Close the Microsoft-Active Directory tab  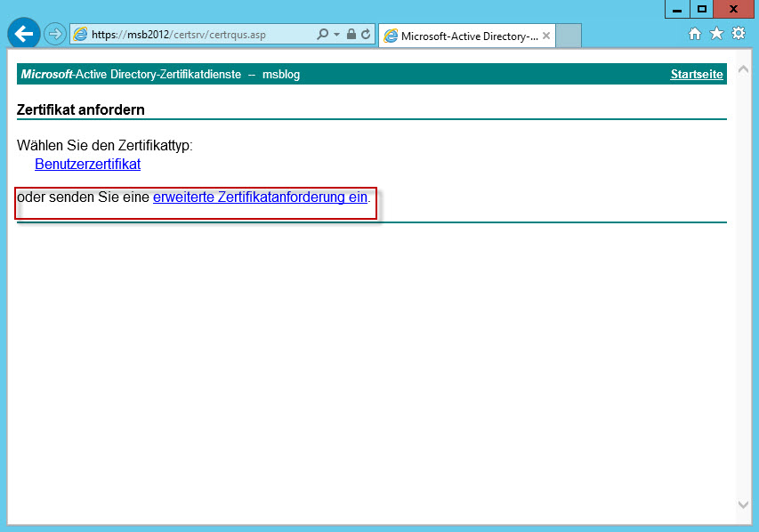click(546, 36)
